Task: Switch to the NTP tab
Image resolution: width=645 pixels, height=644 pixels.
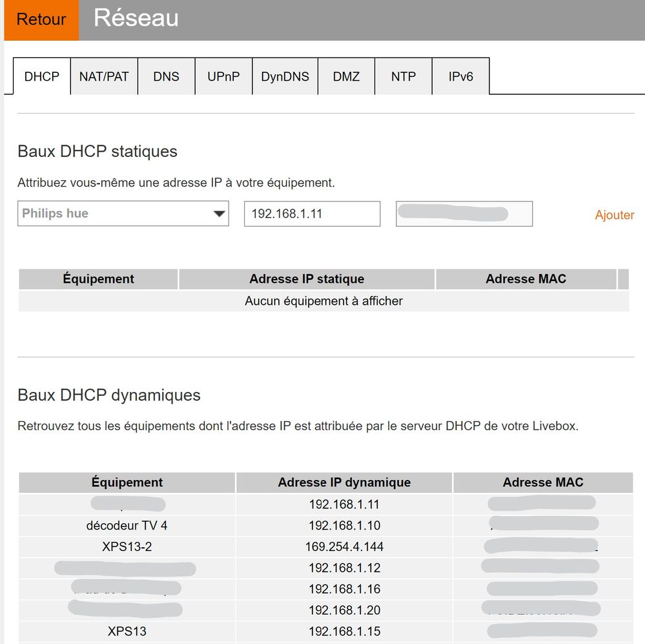Action: (403, 76)
